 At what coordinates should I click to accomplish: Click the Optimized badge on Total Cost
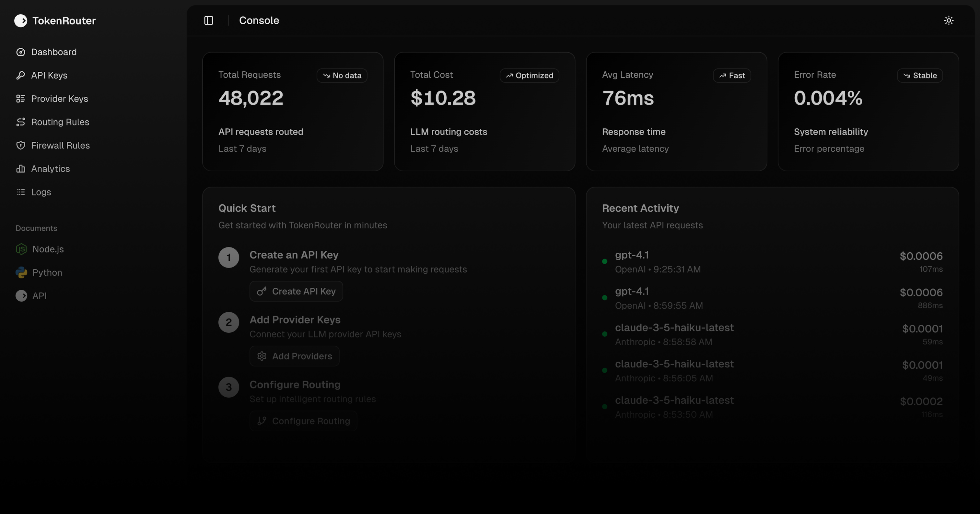529,75
